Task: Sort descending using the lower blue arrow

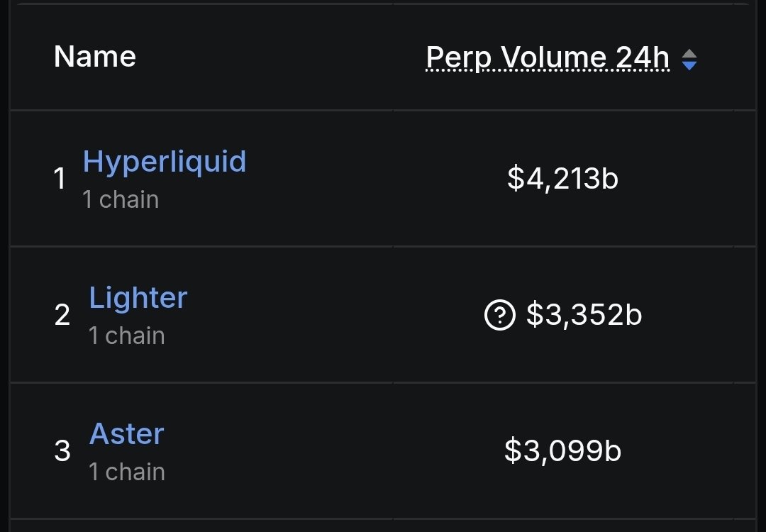Action: [x=689, y=67]
